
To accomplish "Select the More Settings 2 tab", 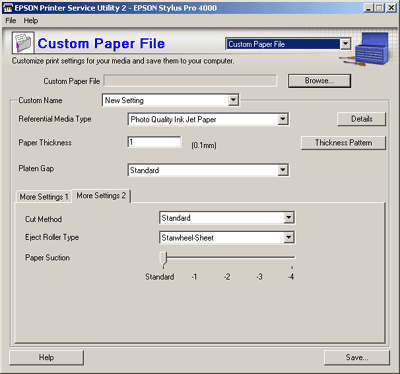I will click(x=101, y=196).
